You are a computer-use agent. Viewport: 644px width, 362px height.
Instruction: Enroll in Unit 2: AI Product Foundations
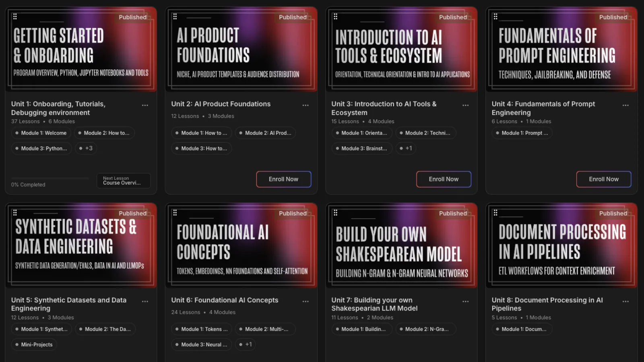284,179
